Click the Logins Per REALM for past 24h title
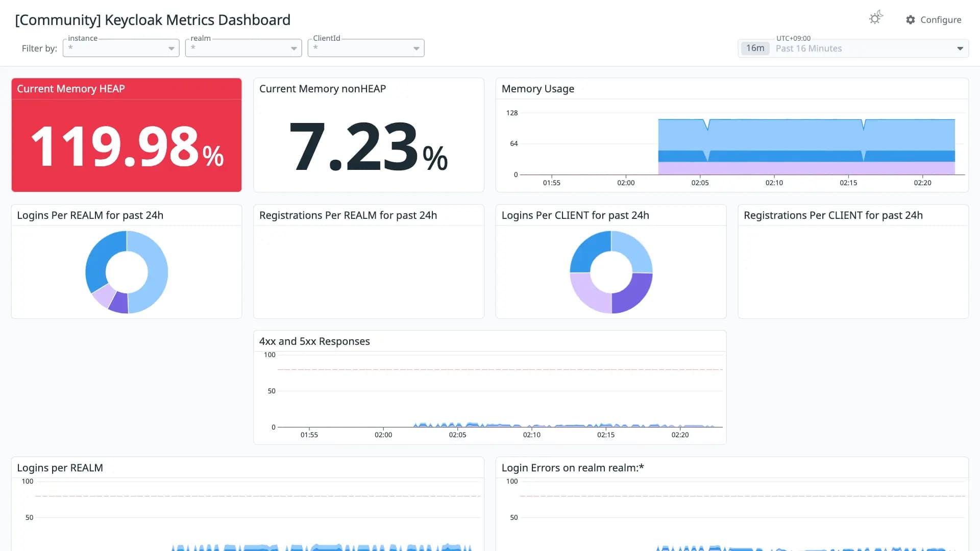 (90, 215)
